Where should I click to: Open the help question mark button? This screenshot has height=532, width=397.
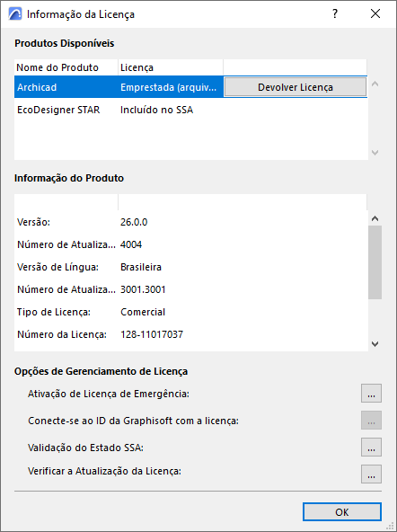335,13
